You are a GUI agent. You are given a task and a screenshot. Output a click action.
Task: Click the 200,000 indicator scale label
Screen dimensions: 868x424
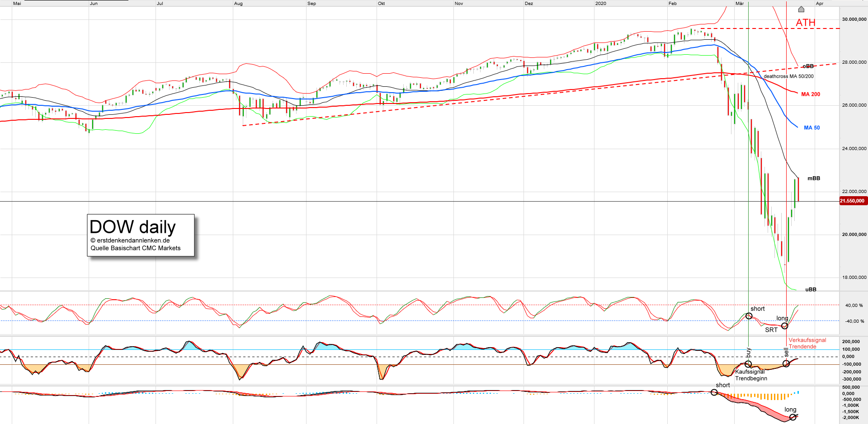[851, 342]
